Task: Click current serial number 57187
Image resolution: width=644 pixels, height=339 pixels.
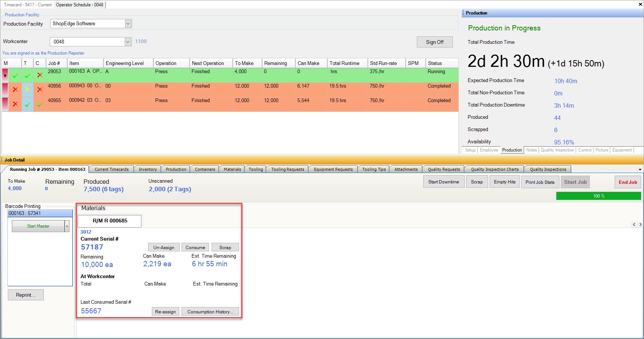Action: point(92,247)
